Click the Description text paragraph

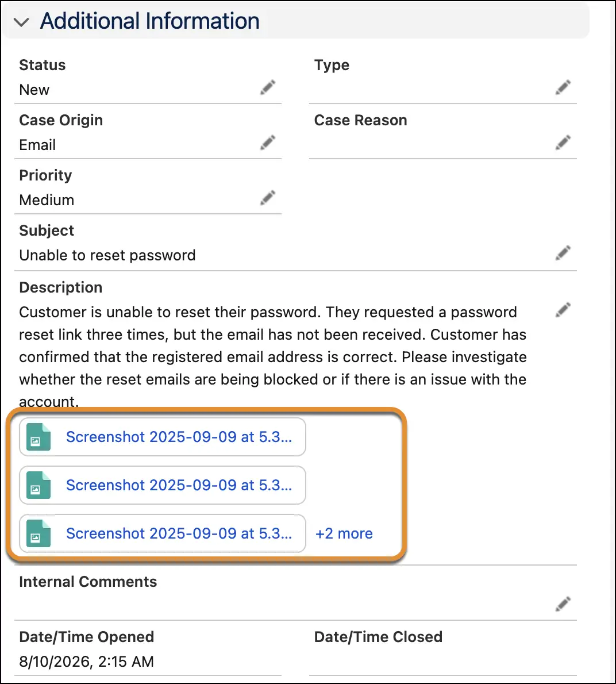(x=273, y=357)
